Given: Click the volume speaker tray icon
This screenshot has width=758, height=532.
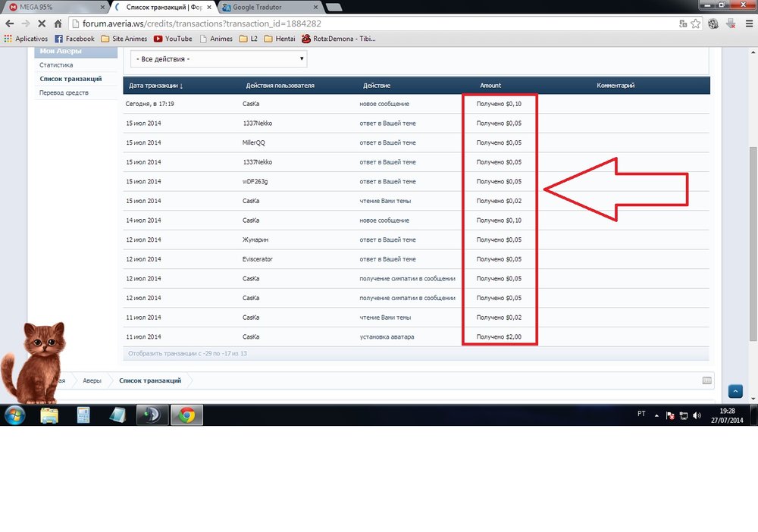Looking at the screenshot, I should click(x=697, y=415).
